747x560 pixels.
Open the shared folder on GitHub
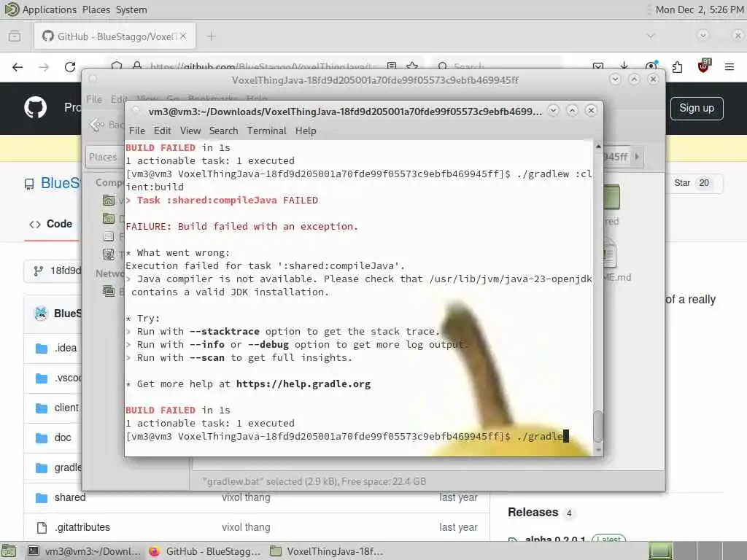(70, 497)
